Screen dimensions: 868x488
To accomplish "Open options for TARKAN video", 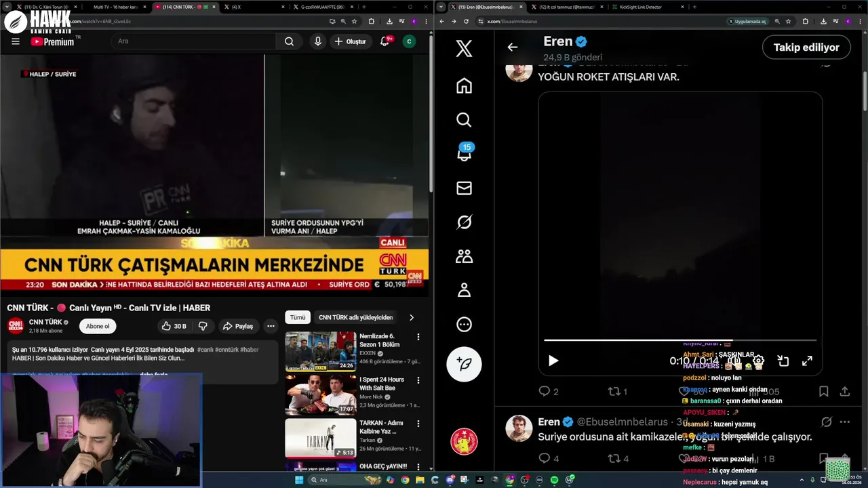I will 418,424.
